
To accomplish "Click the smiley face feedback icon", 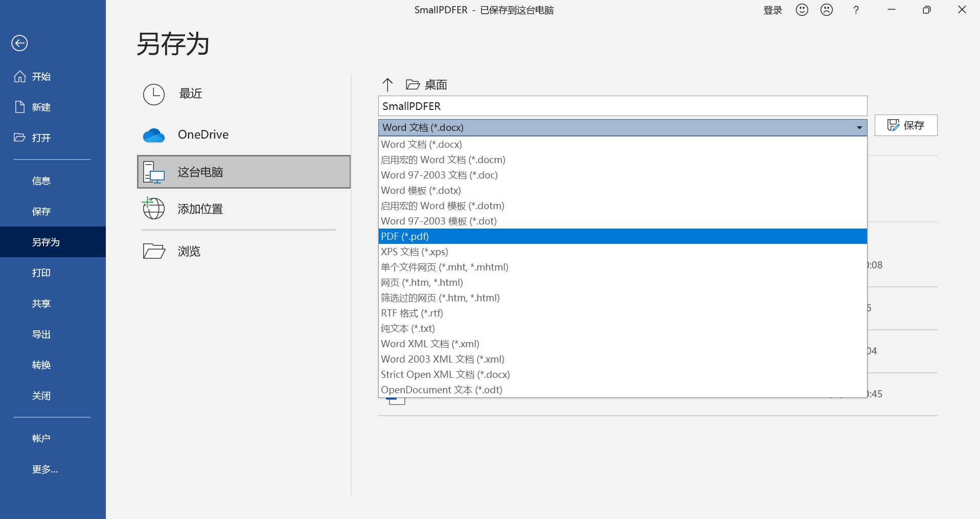I will point(802,10).
